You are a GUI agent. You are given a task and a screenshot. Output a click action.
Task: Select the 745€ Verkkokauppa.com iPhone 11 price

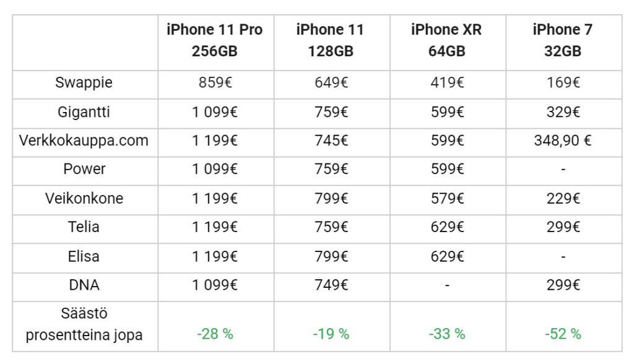click(x=331, y=141)
